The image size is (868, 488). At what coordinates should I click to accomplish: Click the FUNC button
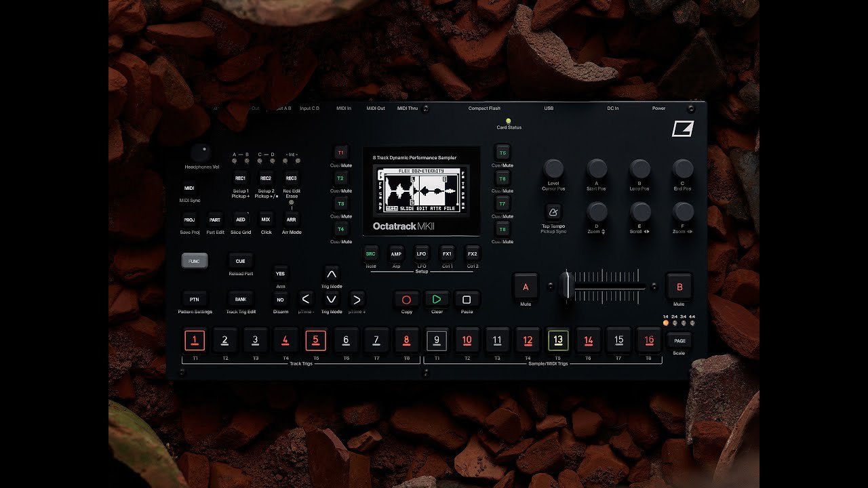(194, 261)
